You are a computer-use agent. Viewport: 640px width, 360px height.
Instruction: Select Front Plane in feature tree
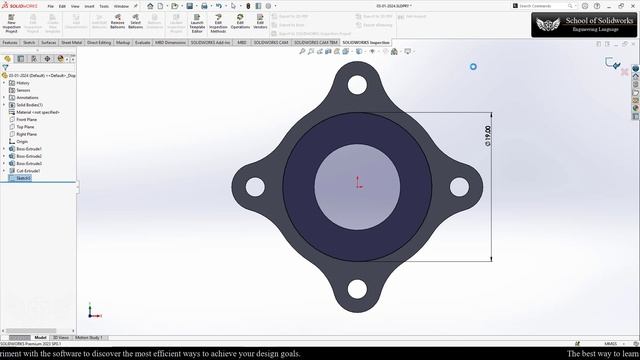click(x=27, y=120)
